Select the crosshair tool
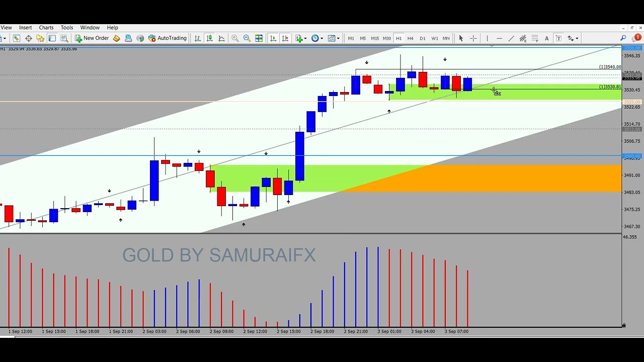Viewport: 644px width, 362px height. click(x=473, y=38)
